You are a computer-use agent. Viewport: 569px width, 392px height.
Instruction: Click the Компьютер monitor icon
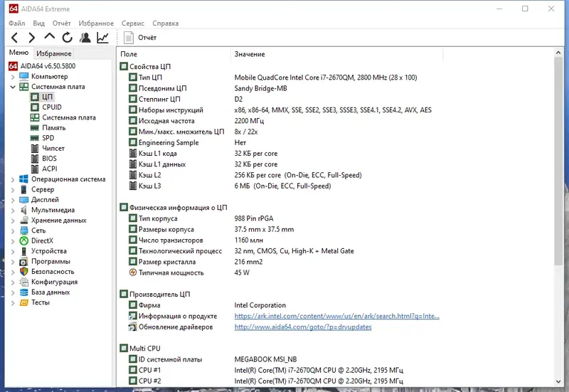click(24, 76)
